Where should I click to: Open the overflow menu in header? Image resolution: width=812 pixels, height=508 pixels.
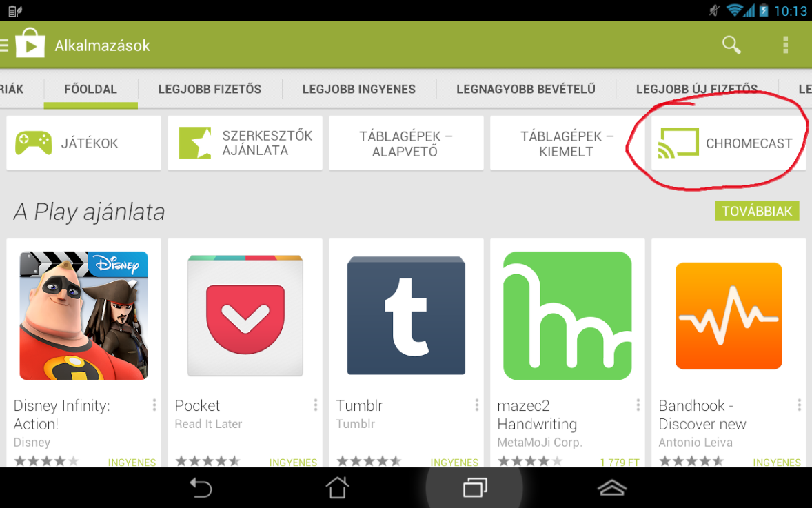786,45
